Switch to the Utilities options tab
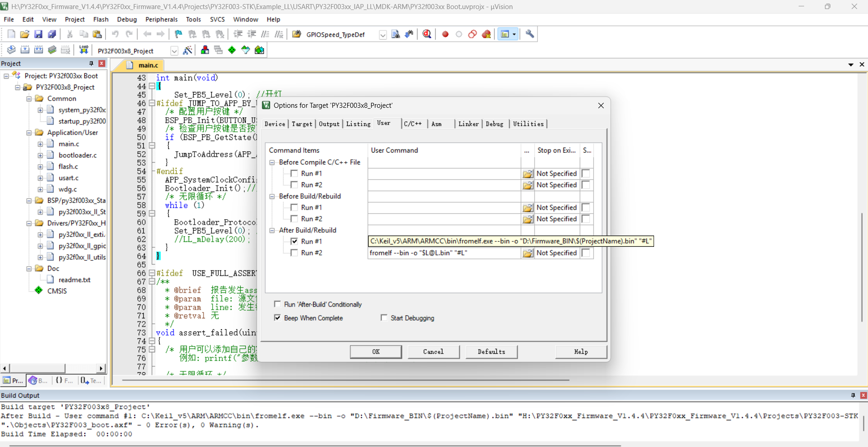Viewport: 868px width, 447px height. coord(528,124)
